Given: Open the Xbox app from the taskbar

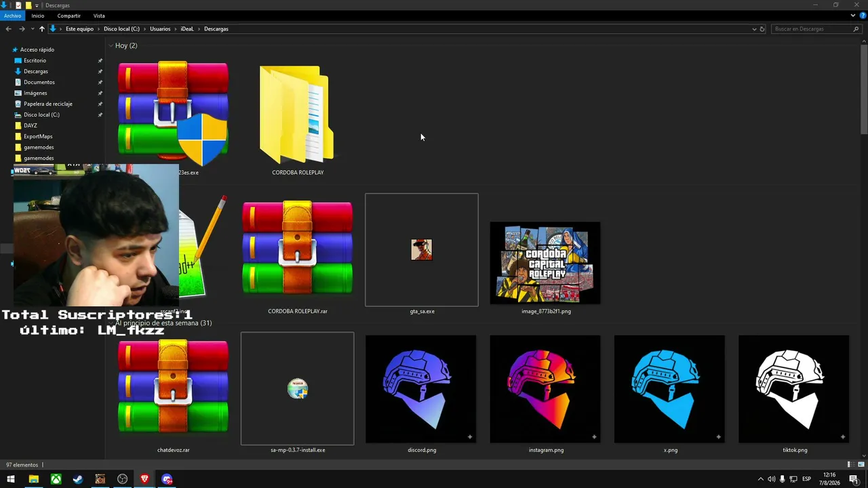Looking at the screenshot, I should [56, 479].
